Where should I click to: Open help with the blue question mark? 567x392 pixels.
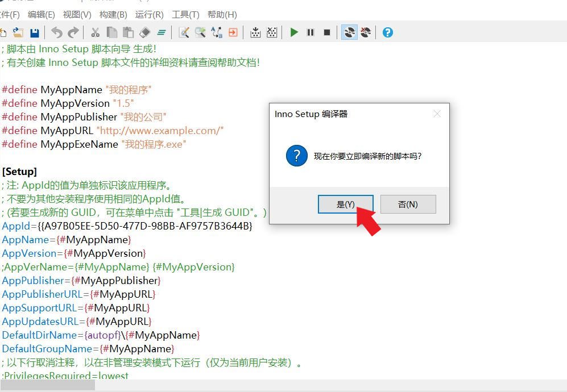click(388, 32)
